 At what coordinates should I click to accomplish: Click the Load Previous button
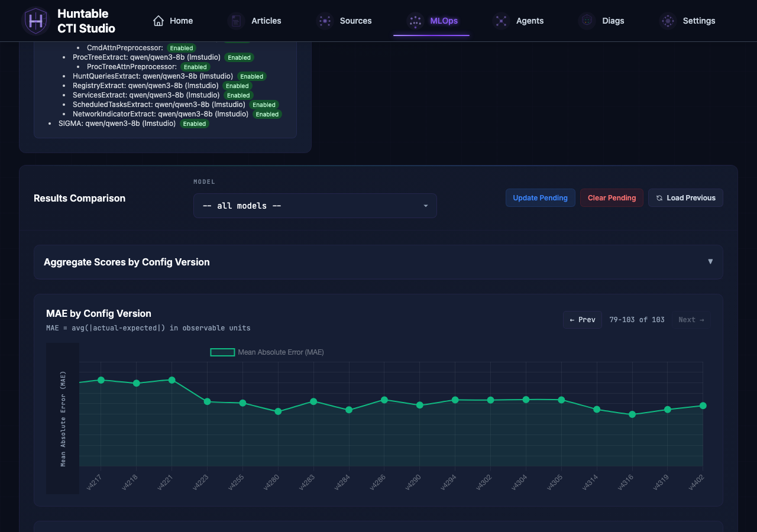tap(685, 198)
